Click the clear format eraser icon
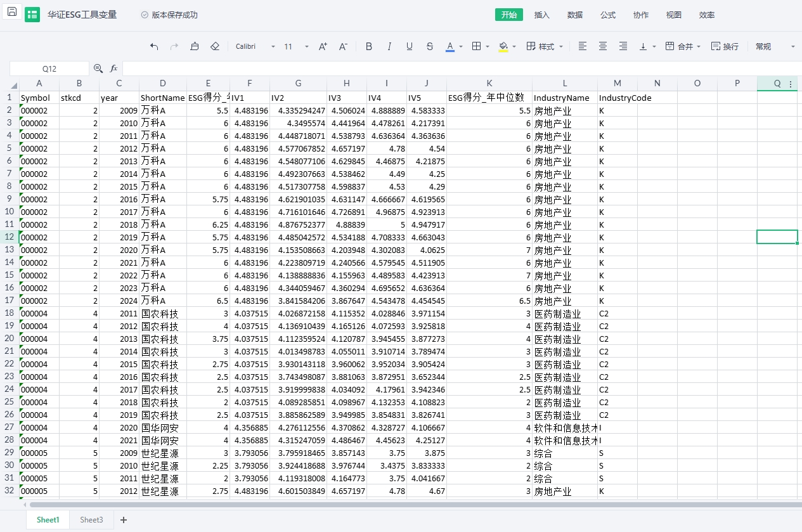The height and width of the screenshot is (532, 802). [215, 46]
